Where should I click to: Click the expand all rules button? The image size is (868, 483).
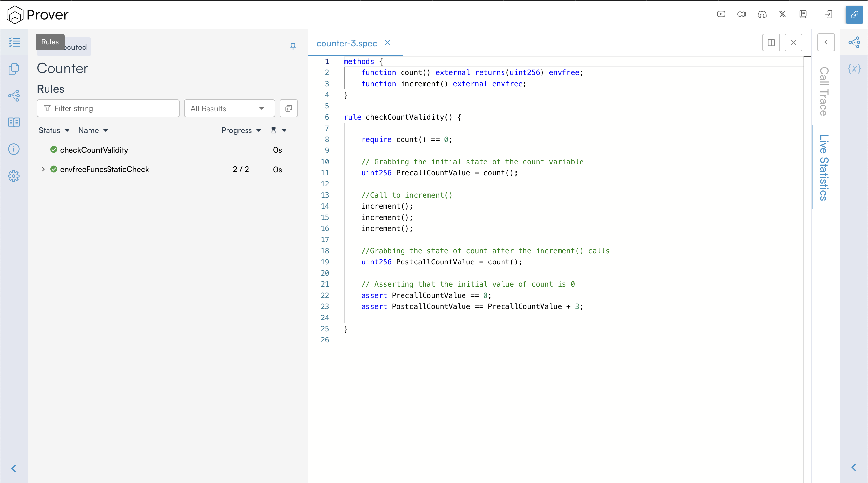[288, 108]
